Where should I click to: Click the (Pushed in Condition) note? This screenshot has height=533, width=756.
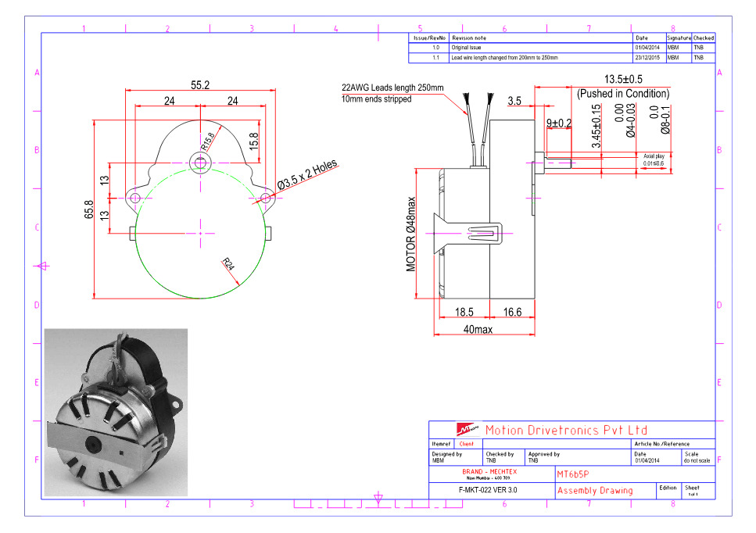pyautogui.click(x=623, y=94)
